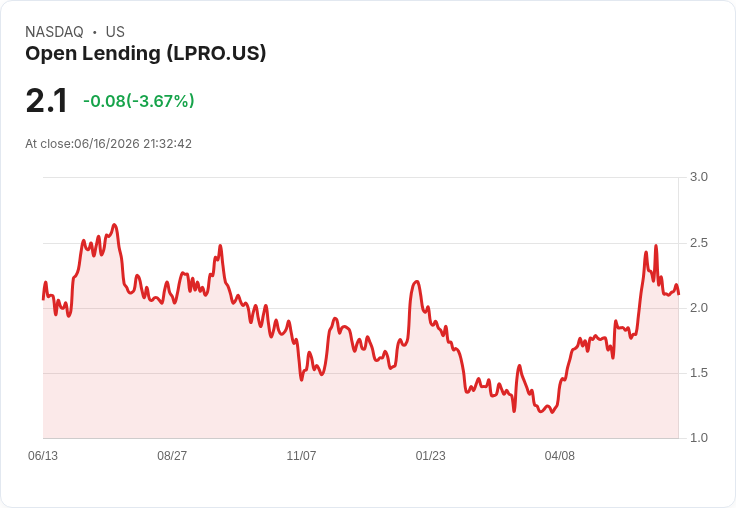
Task: Click the NASDAQ exchange label
Action: point(54,32)
